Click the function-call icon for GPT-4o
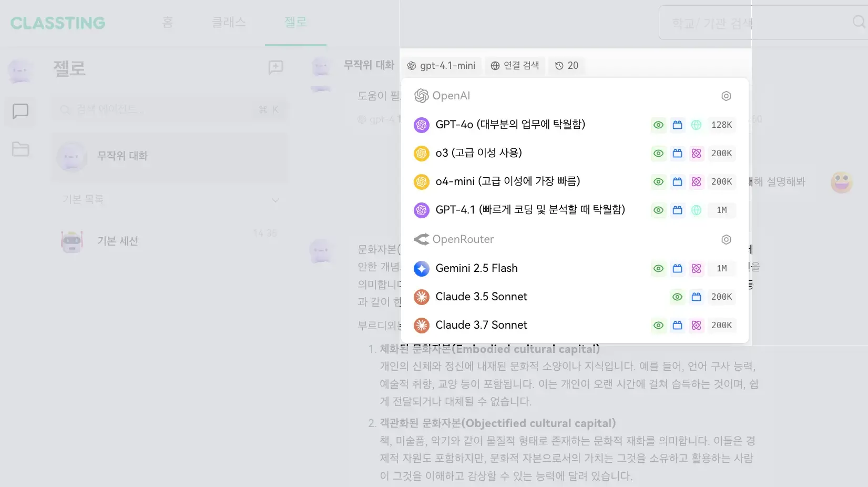 [677, 125]
